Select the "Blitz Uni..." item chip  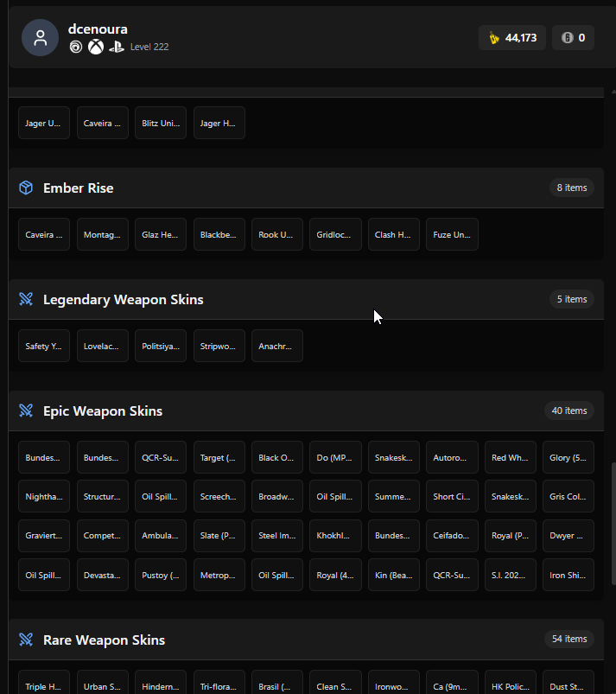click(161, 123)
